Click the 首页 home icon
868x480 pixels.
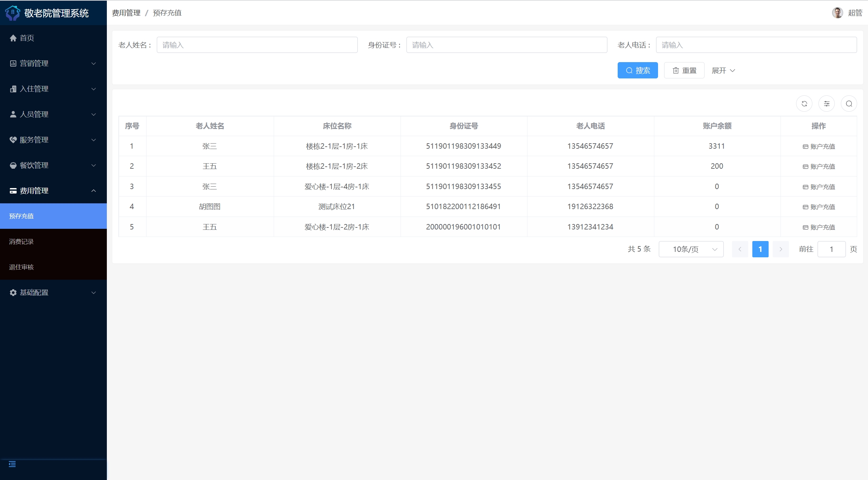tap(13, 38)
